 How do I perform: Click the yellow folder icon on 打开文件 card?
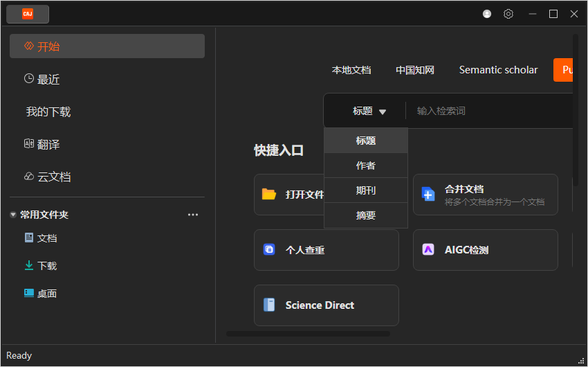pos(269,194)
